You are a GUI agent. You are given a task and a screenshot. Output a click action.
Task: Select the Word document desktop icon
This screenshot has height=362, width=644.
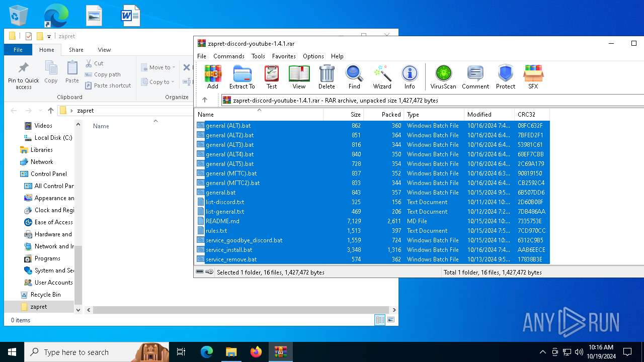(x=130, y=16)
